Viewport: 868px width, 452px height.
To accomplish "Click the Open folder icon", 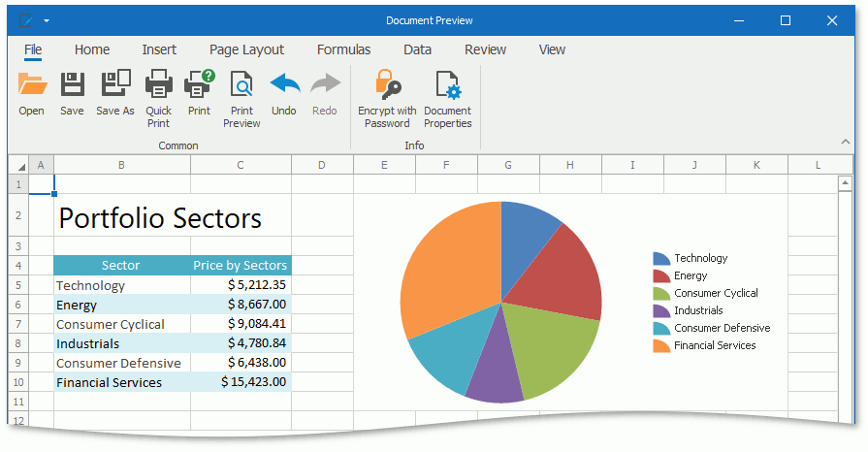I will 32,86.
